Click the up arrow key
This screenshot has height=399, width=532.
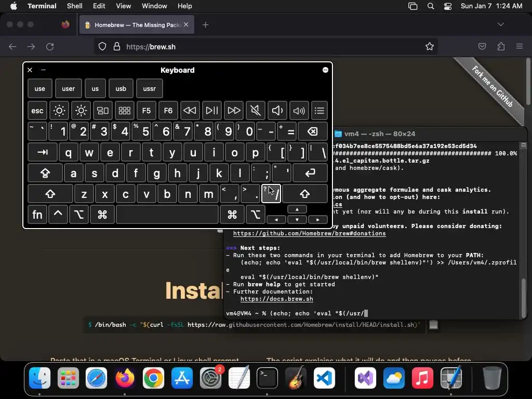coord(297,209)
